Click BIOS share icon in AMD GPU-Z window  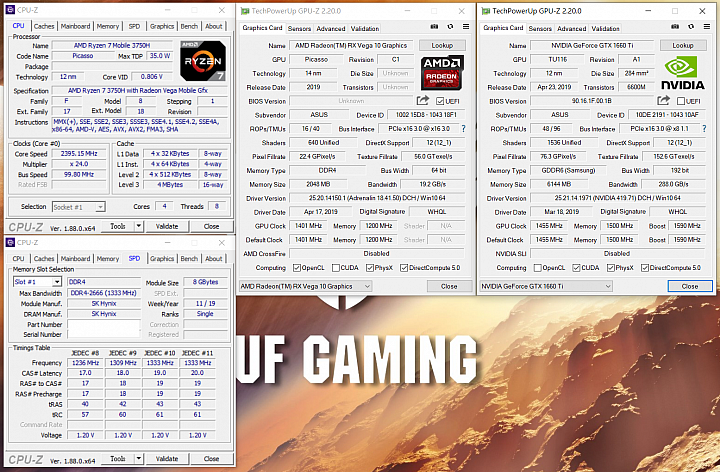422,101
